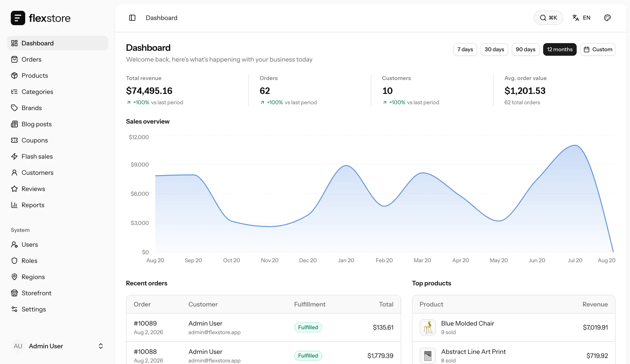Expand the Admin User account menu
The image size is (630, 364).
pyautogui.click(x=58, y=346)
